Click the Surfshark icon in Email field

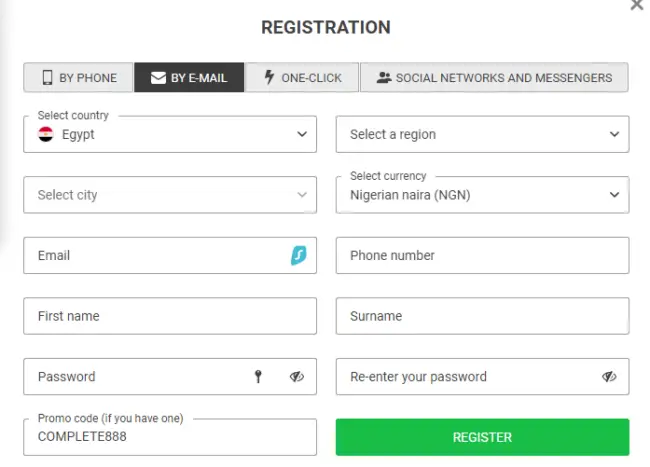[x=297, y=255]
